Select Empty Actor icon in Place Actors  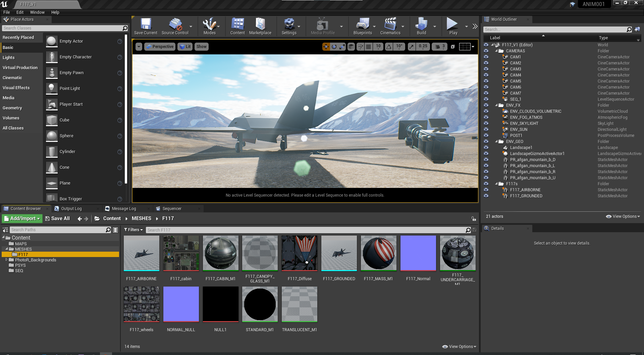(52, 41)
